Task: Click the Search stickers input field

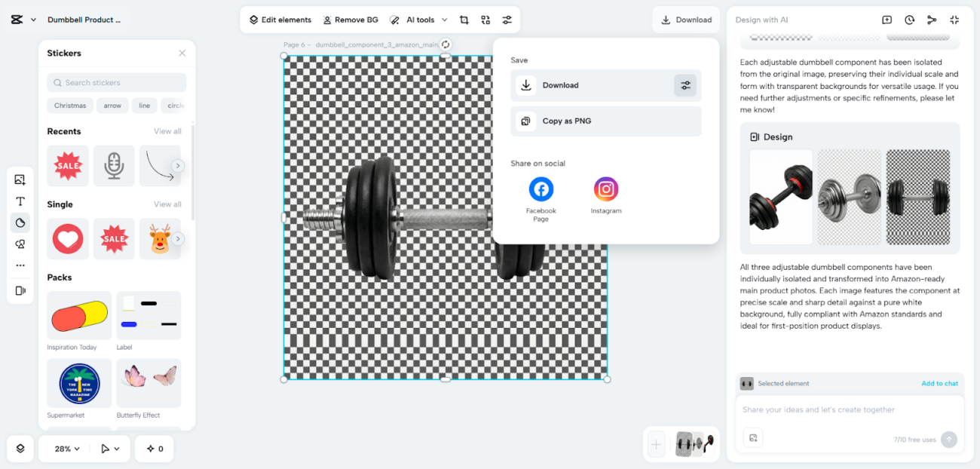Action: [117, 83]
